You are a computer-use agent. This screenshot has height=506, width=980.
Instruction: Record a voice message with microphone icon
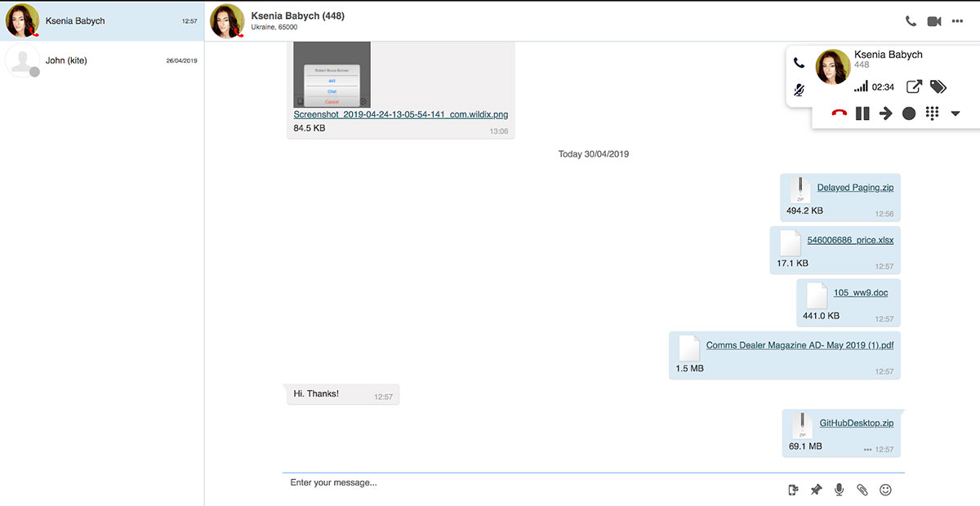(839, 489)
